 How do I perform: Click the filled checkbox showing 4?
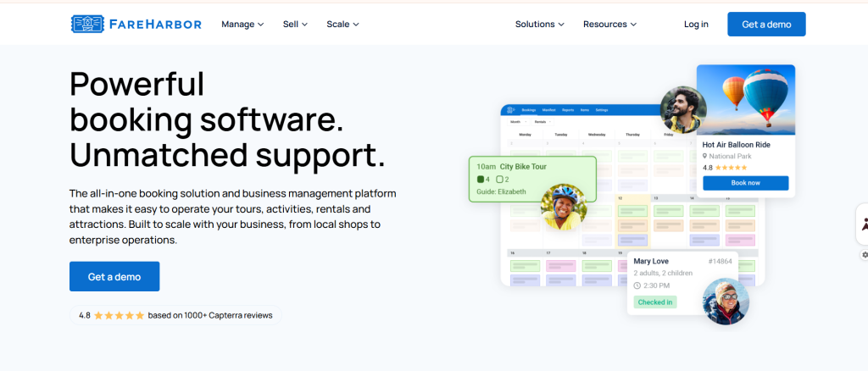480,179
